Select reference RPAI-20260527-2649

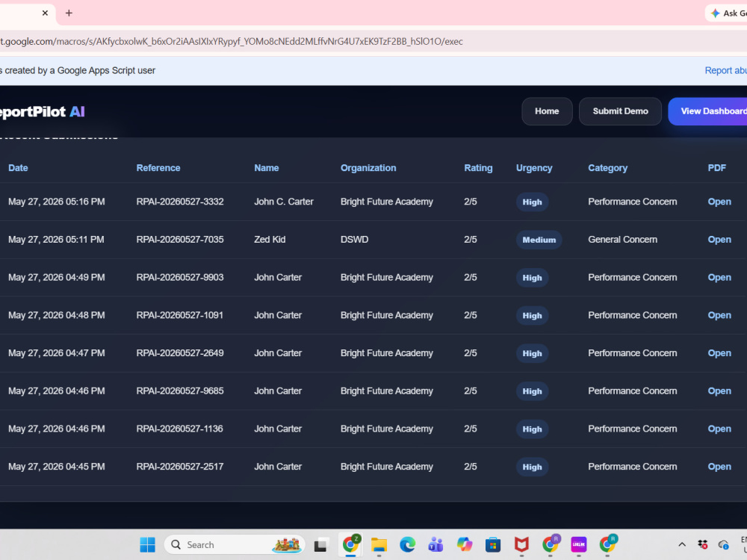click(x=179, y=353)
